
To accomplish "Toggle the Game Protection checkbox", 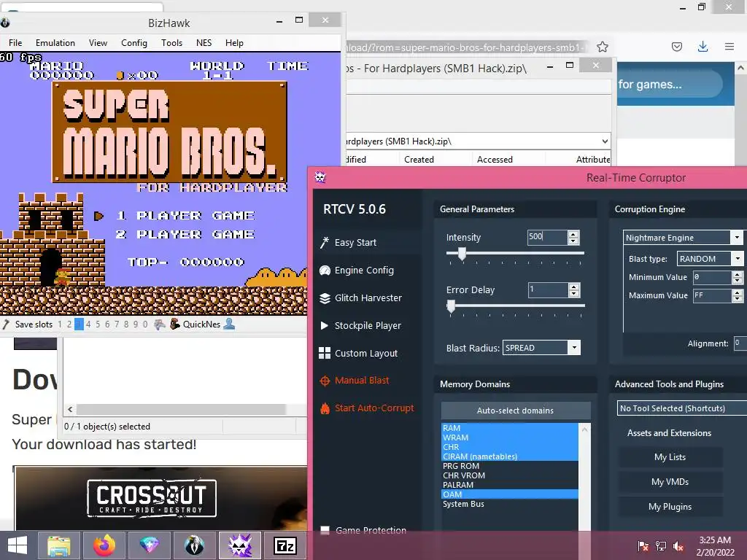I will point(325,530).
